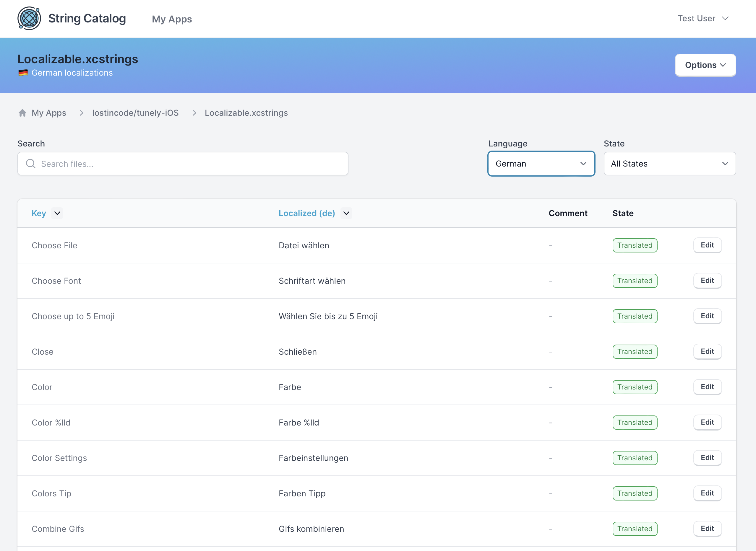Expand the Key column sort chevron
This screenshot has height=551, width=756.
pyautogui.click(x=57, y=213)
